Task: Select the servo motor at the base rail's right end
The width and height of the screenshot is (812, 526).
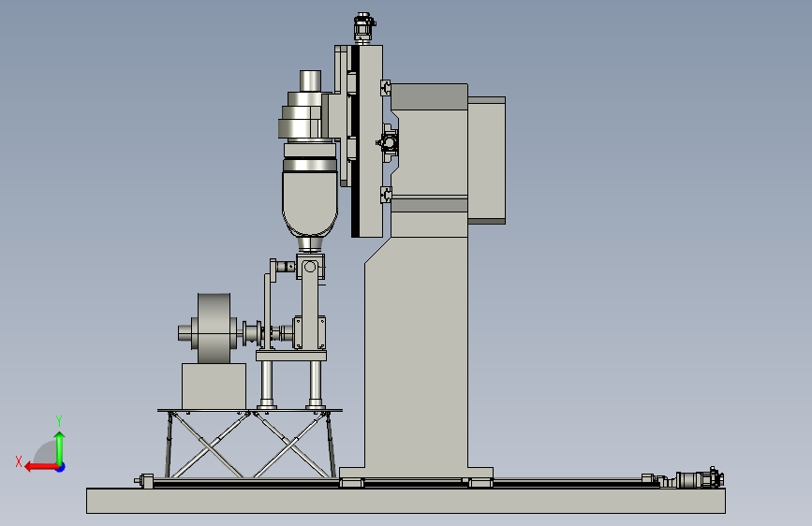Action: (699, 479)
